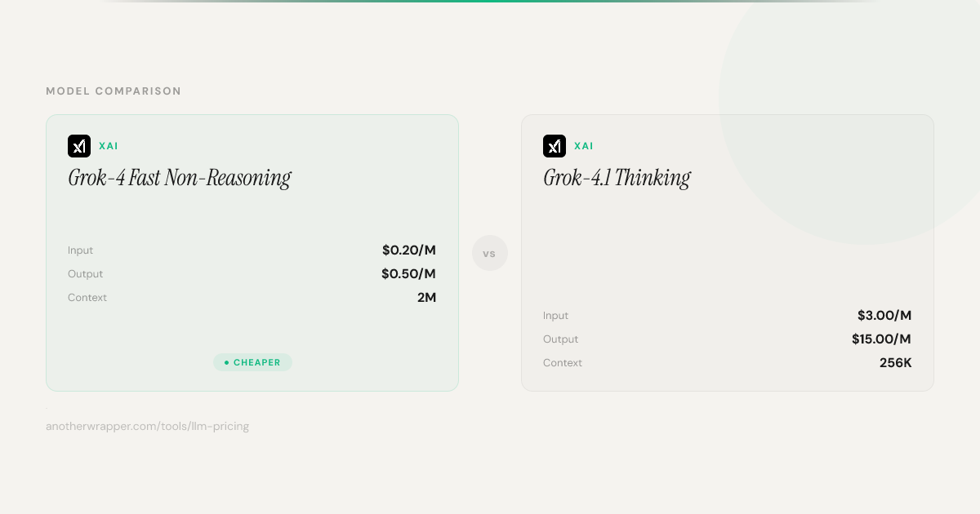Click the xAI logo beside Grok-4.1 Thinking
This screenshot has width=980, height=514.
555,146
